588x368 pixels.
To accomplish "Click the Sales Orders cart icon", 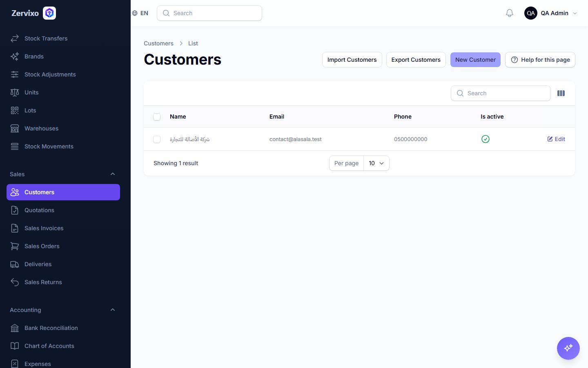I will (x=15, y=246).
